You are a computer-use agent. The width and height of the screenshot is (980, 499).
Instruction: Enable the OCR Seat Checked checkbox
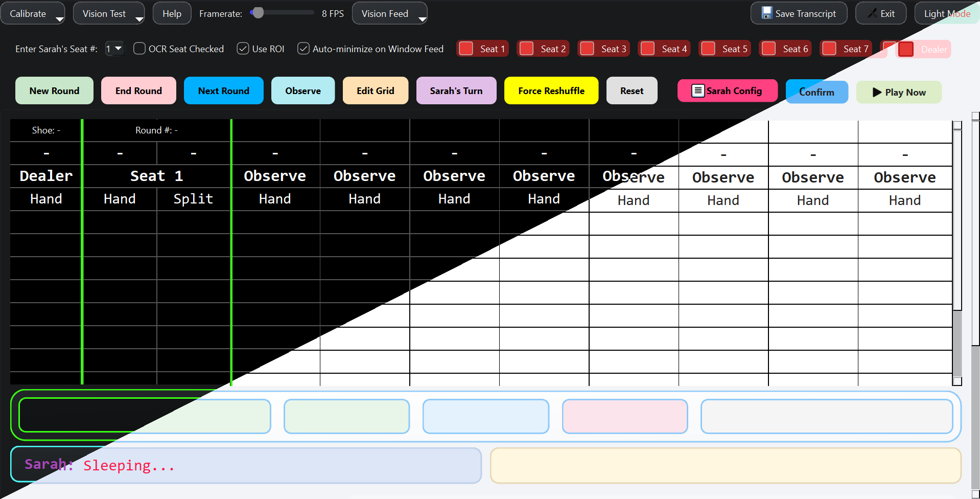[138, 48]
